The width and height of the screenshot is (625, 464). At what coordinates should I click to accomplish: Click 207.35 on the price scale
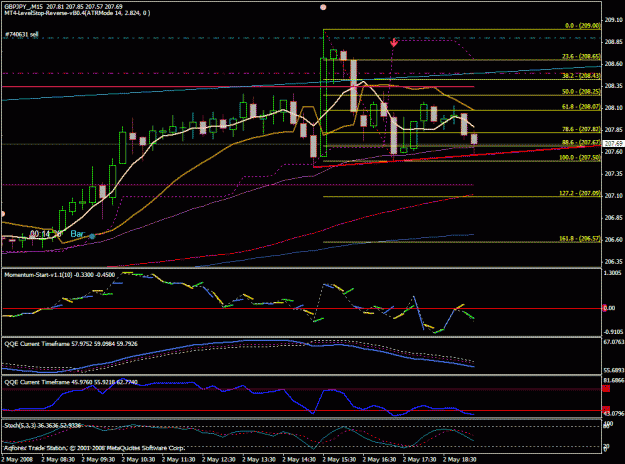(614, 174)
